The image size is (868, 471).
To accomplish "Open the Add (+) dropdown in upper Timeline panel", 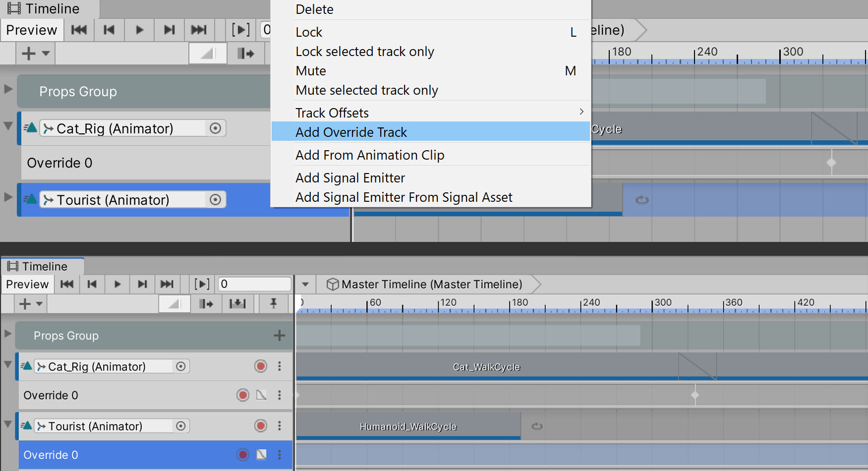I will click(36, 53).
